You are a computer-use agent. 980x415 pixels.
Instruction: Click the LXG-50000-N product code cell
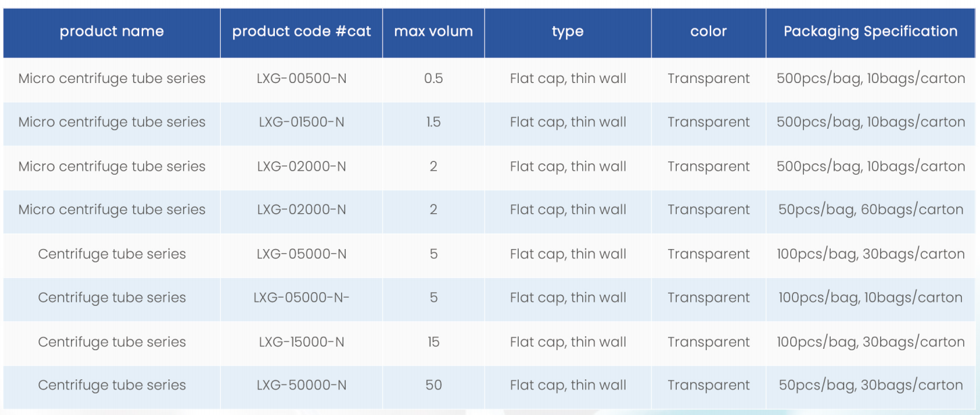click(x=301, y=385)
